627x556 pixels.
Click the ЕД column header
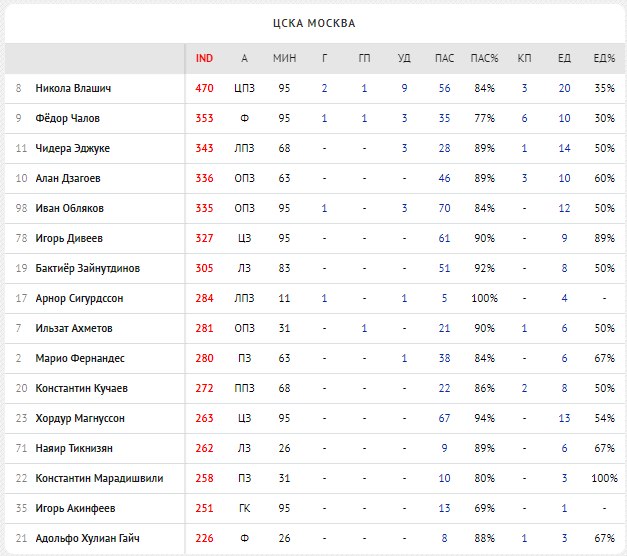(x=564, y=58)
